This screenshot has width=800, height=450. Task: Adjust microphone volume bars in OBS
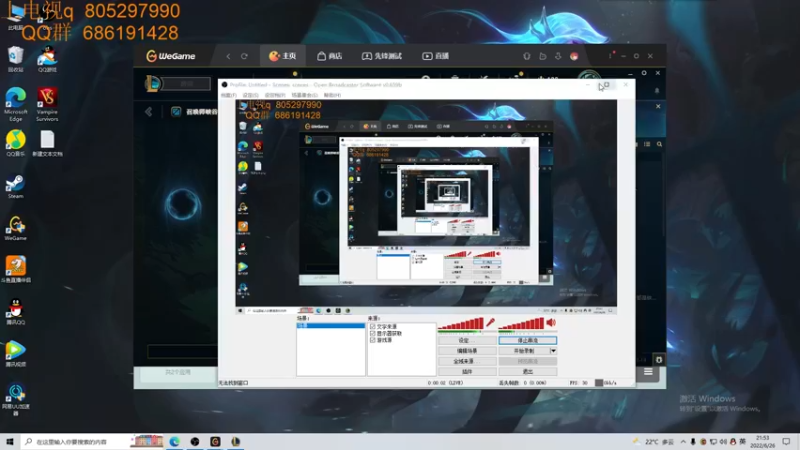(461, 323)
